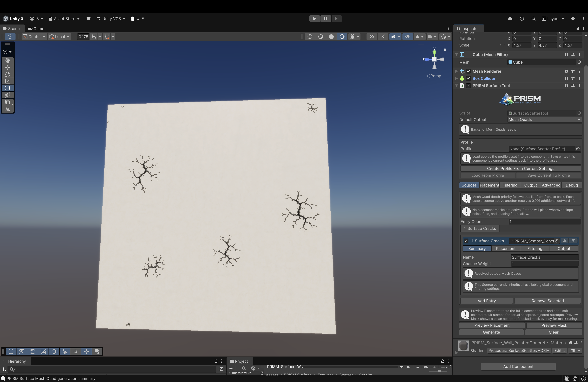Screen dimensions: 588x382
Task: Switch to the Advanced tab
Action: [x=551, y=185]
